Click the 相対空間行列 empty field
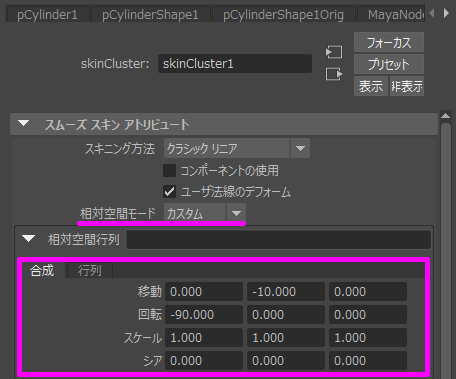This screenshot has height=379, width=456. (278, 239)
